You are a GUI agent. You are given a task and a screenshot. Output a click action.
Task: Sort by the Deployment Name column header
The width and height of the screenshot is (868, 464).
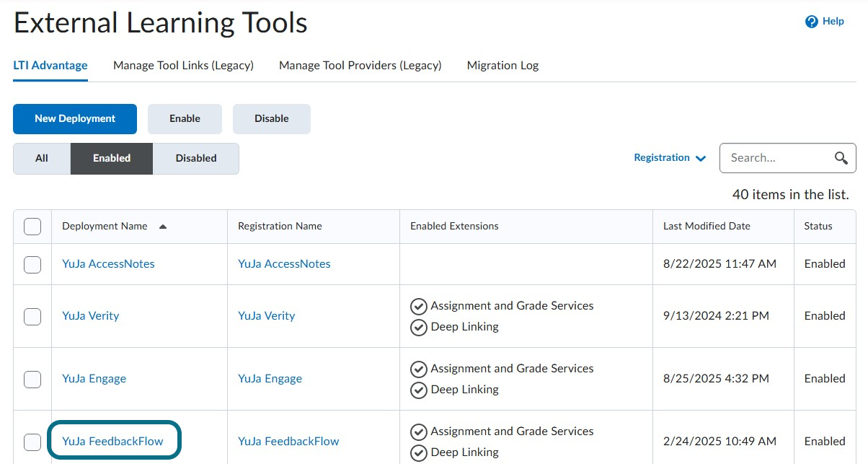[x=105, y=227]
